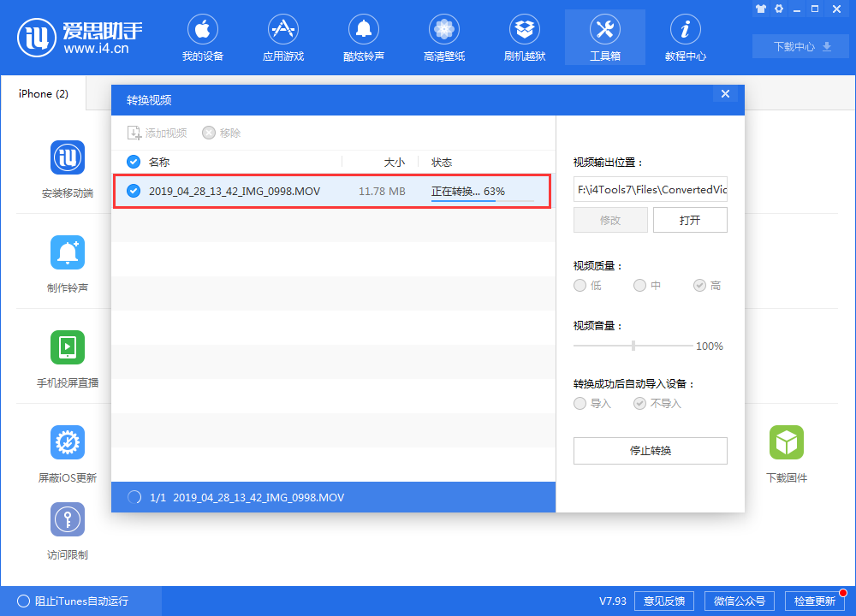Open the 下载固件 (Download Firmware) tool
Viewport: 856px width, 616px height.
(x=786, y=452)
